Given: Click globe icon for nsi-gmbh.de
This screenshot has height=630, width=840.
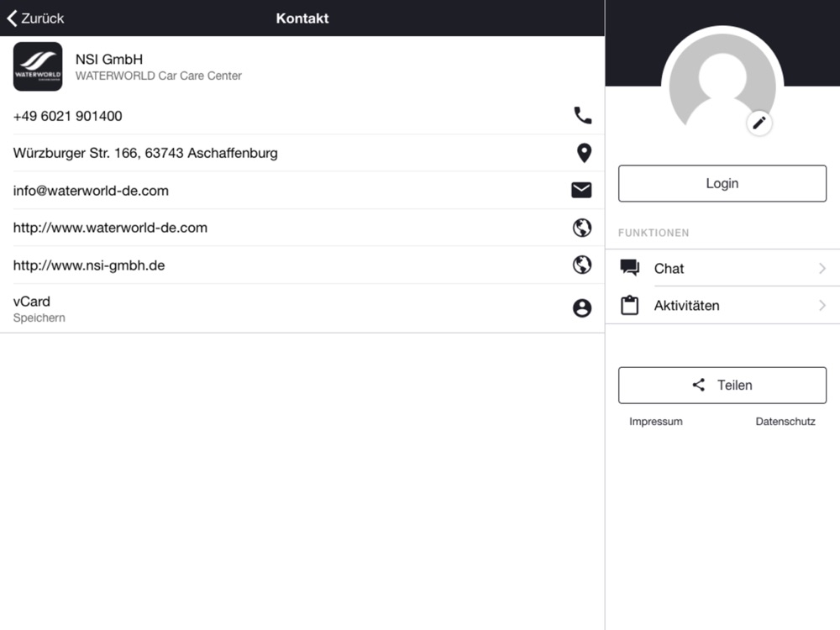Looking at the screenshot, I should (582, 265).
